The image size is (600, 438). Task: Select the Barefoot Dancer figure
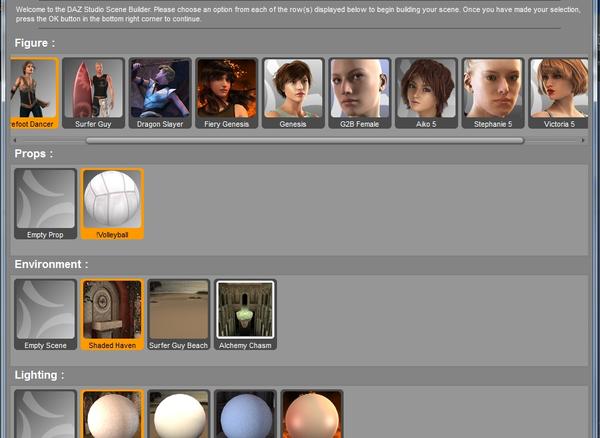pyautogui.click(x=35, y=93)
